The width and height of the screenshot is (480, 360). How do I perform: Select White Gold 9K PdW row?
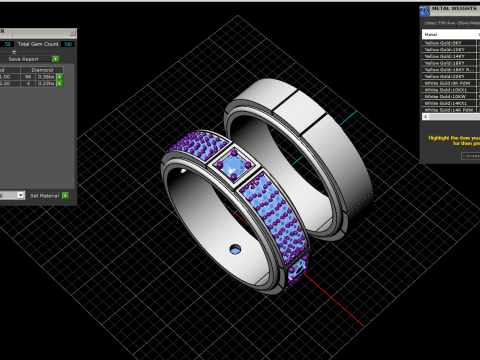coord(449,83)
